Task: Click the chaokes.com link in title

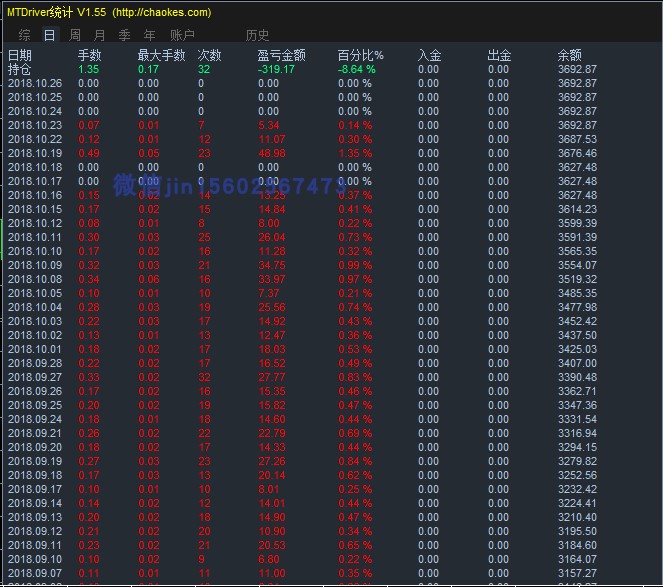Action: click(162, 12)
